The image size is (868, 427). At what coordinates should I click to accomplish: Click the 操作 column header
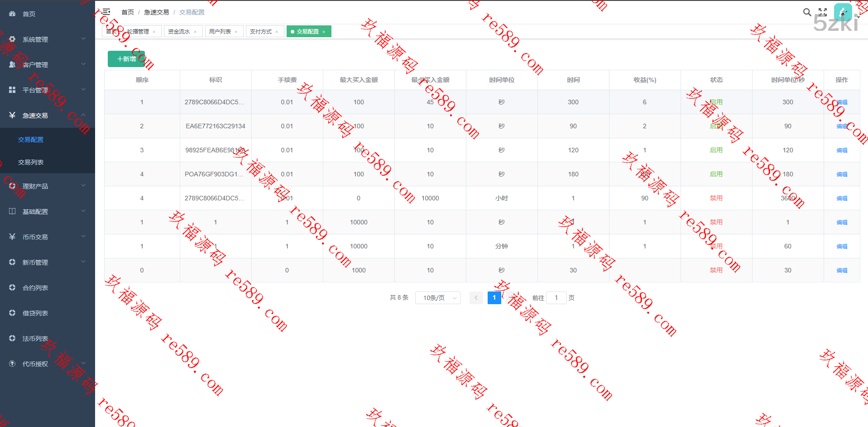click(x=842, y=80)
